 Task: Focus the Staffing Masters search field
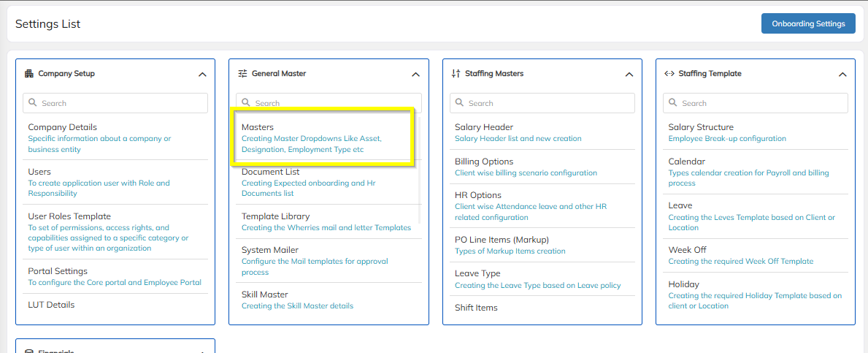pyautogui.click(x=542, y=103)
